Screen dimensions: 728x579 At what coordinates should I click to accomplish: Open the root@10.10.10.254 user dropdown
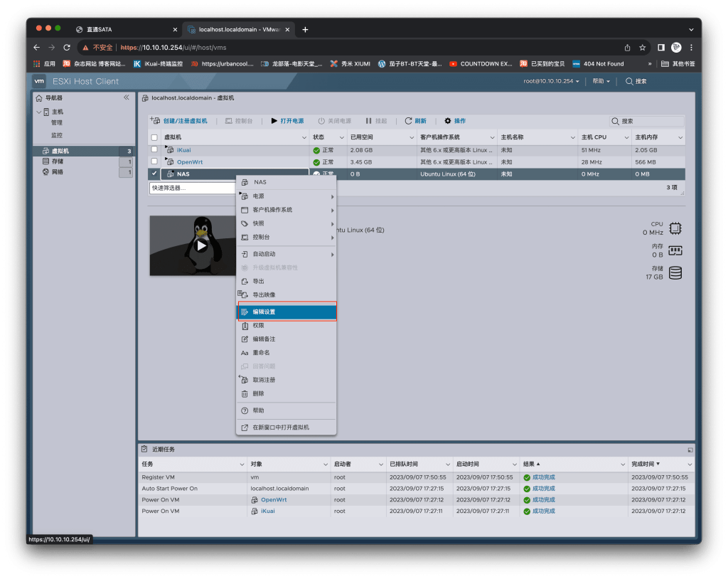coord(552,81)
